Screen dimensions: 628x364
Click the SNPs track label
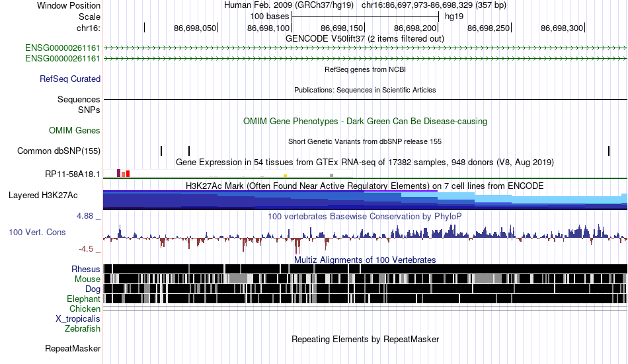[89, 110]
